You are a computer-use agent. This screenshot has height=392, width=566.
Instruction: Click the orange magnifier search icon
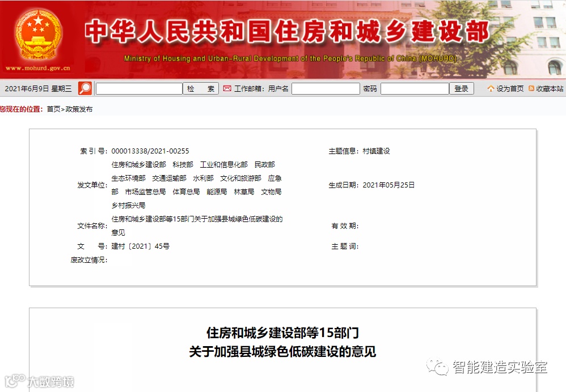coord(85,88)
